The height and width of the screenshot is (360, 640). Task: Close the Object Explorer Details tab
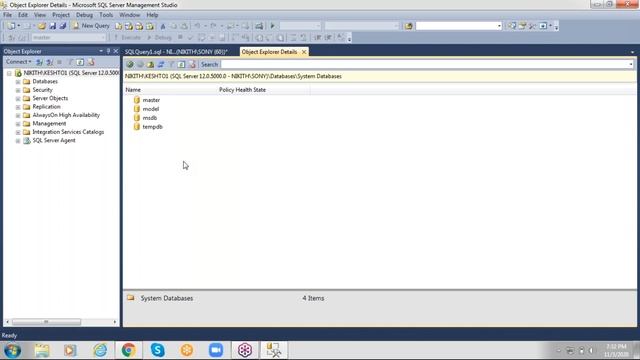[x=304, y=52]
